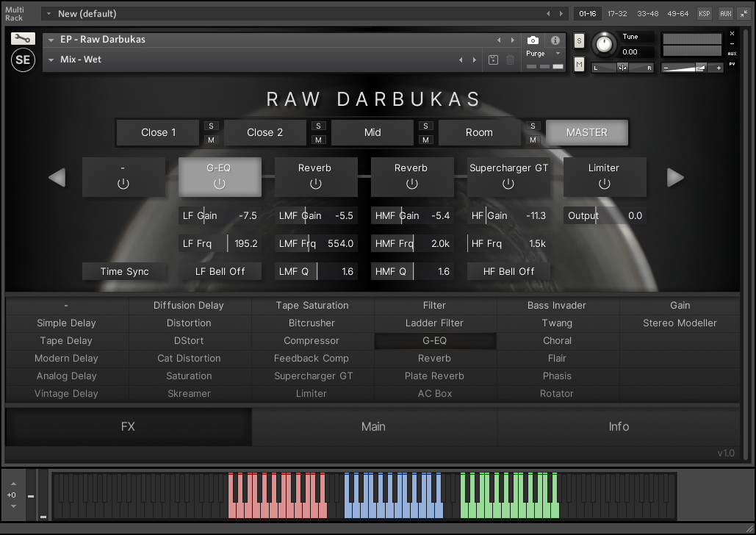Click the delete snapshot trash icon
756x535 pixels.
point(511,60)
